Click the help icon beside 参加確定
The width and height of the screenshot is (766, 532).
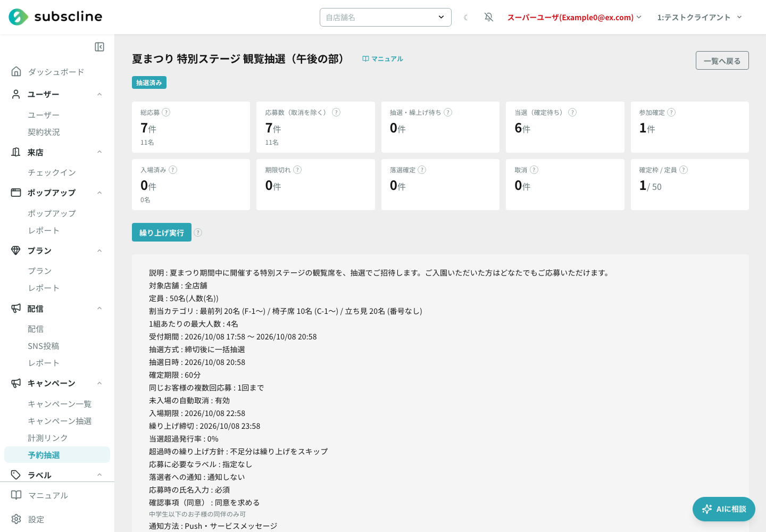[x=671, y=112]
